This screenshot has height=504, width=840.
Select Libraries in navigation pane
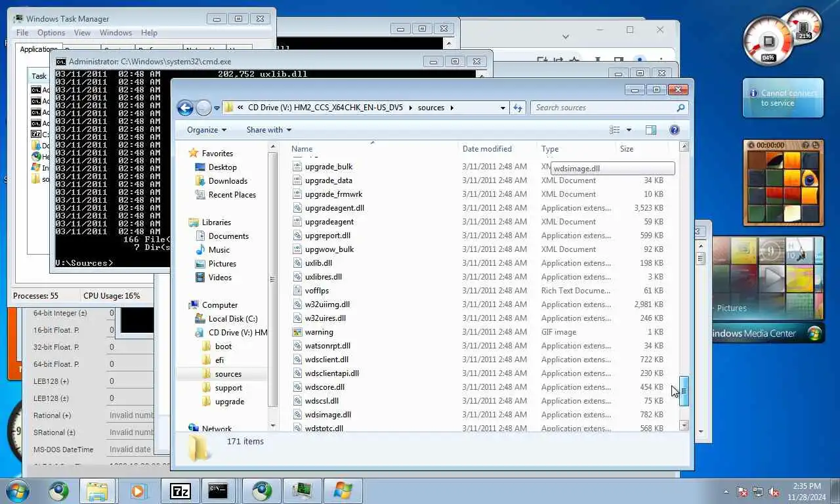(x=216, y=222)
